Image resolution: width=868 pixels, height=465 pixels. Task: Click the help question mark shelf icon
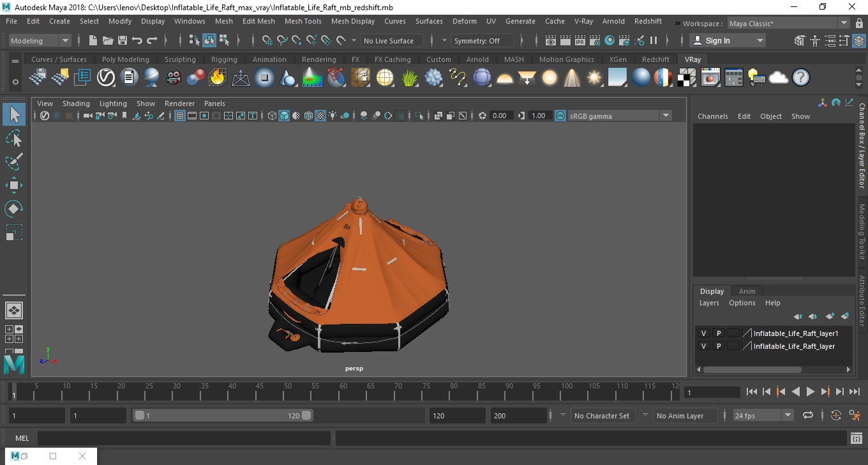click(x=801, y=78)
